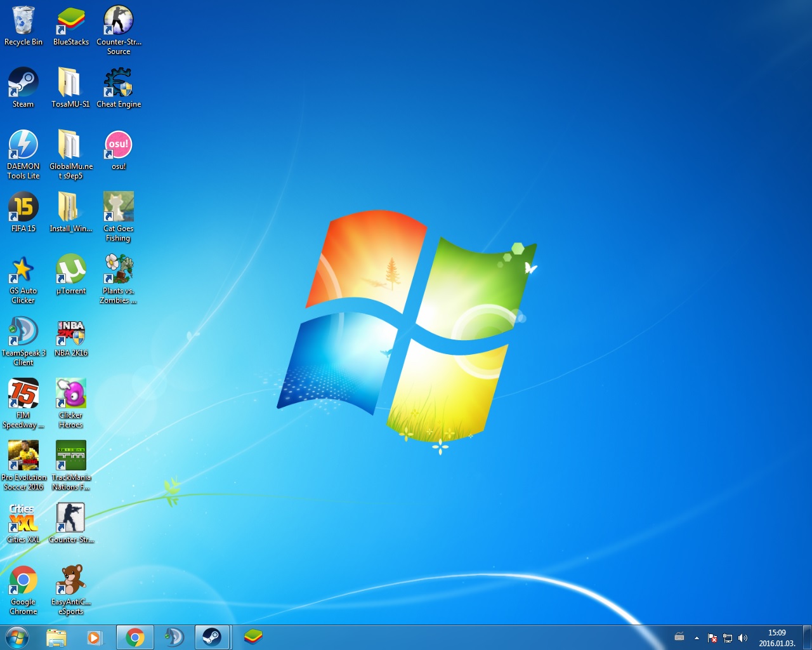Open the Windows Start menu
The width and height of the screenshot is (812, 650).
(x=17, y=637)
